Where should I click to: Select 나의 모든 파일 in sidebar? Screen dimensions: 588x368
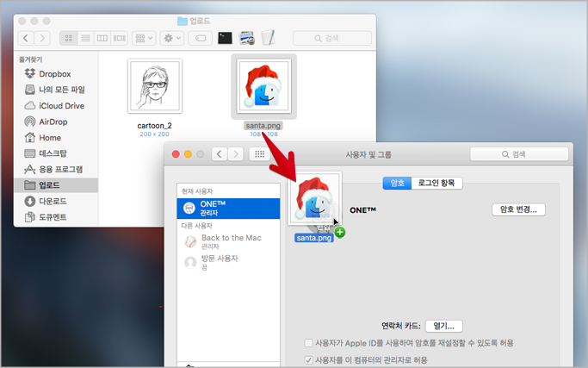coord(55,90)
